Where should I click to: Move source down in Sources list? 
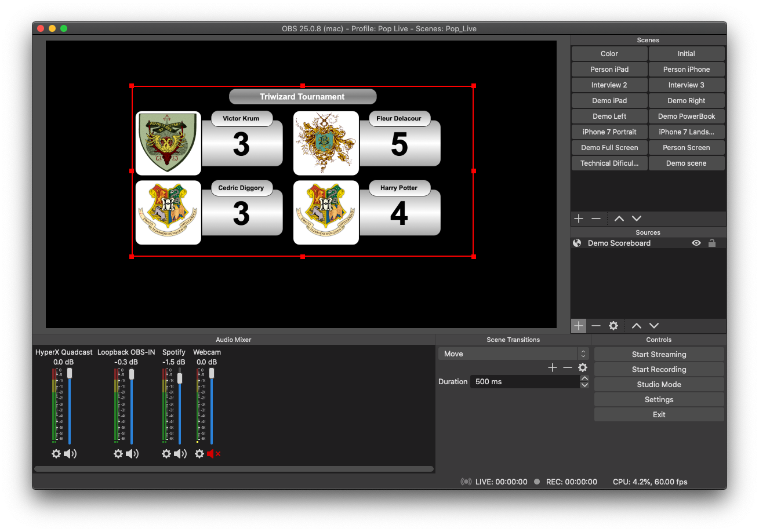pyautogui.click(x=654, y=326)
